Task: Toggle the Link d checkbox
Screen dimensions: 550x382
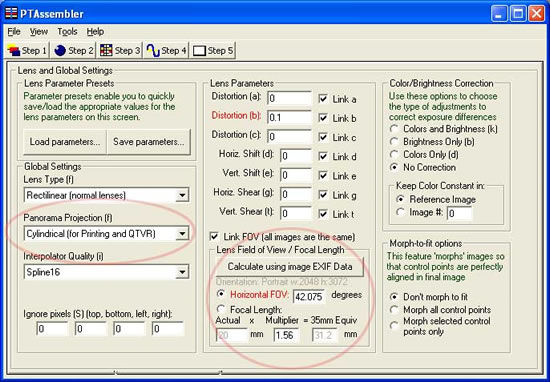Action: click(323, 156)
